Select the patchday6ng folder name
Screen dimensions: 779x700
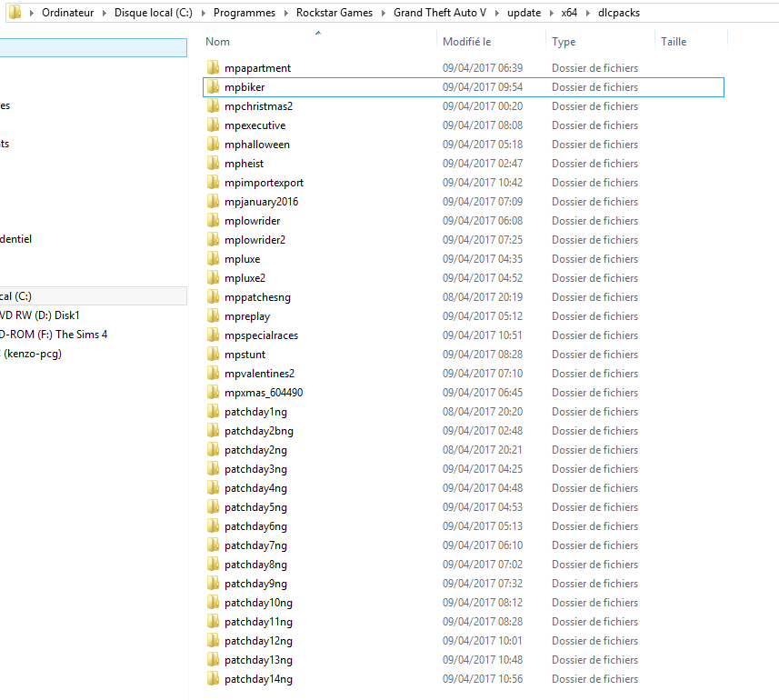tap(255, 526)
